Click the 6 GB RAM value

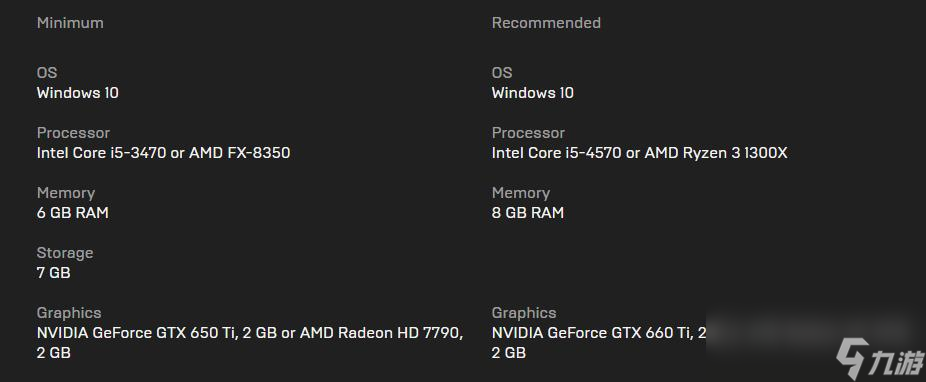[73, 213]
